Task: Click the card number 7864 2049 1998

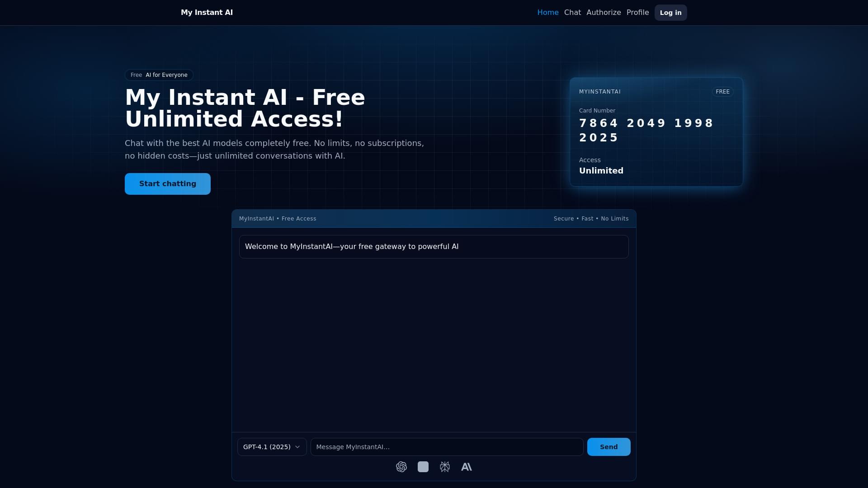Action: click(646, 123)
